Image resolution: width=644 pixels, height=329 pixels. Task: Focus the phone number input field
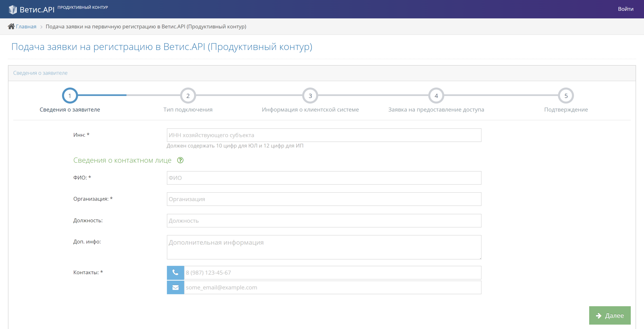[333, 273]
